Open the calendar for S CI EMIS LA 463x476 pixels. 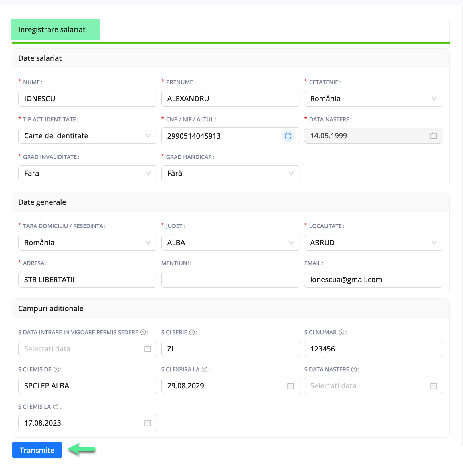(147, 423)
